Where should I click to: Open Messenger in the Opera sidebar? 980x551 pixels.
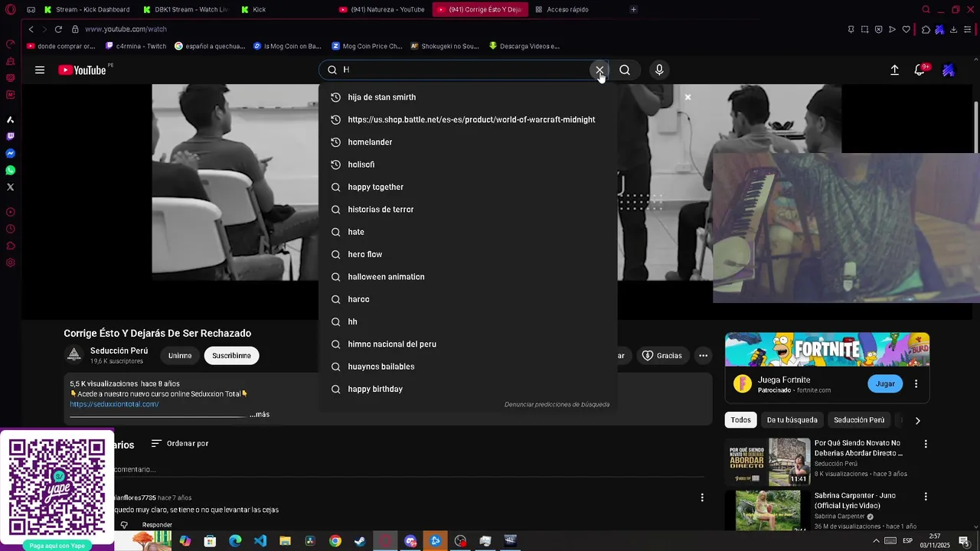click(10, 153)
